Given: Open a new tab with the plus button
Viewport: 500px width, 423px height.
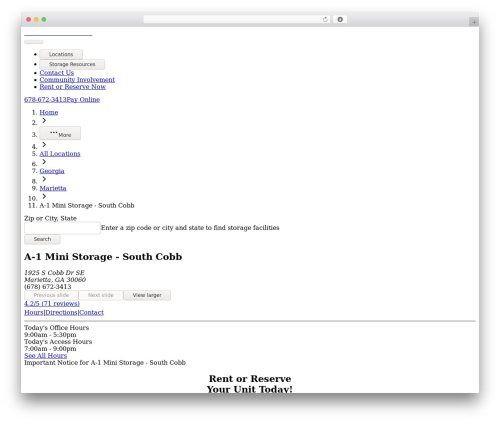Looking at the screenshot, I should 474,22.
